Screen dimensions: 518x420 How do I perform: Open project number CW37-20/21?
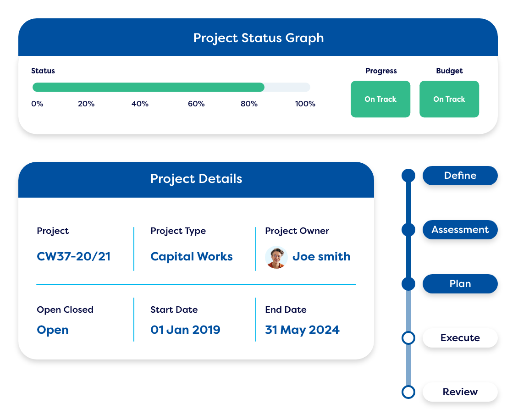click(74, 256)
